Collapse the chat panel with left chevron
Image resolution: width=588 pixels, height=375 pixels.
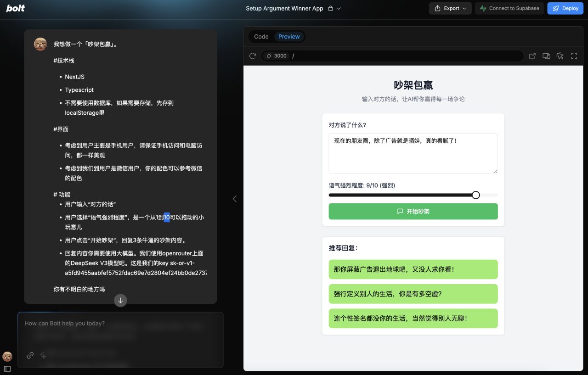(235, 199)
